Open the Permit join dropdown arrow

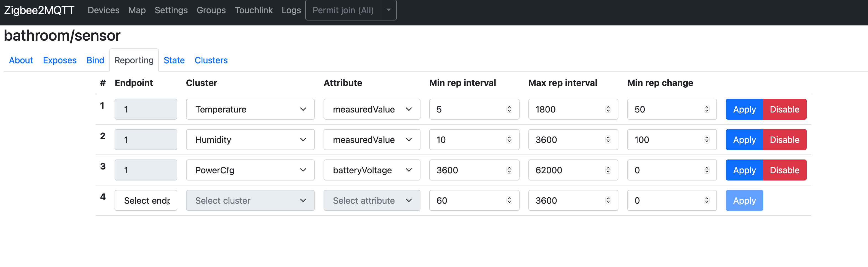[388, 10]
